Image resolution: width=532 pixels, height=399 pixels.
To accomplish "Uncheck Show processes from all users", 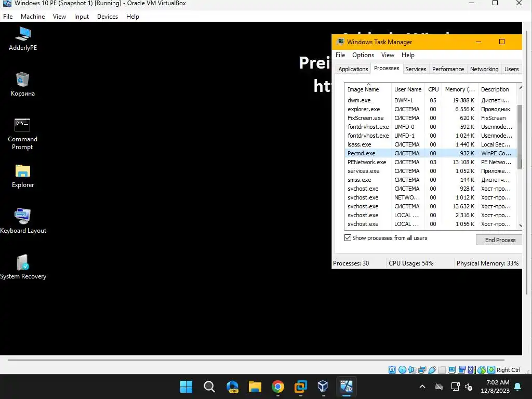I will [x=348, y=238].
